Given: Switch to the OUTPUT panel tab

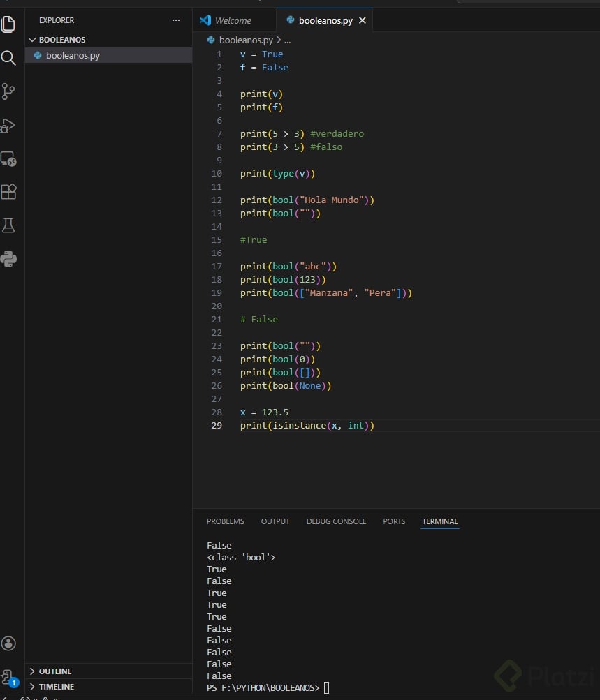Looking at the screenshot, I should point(275,521).
